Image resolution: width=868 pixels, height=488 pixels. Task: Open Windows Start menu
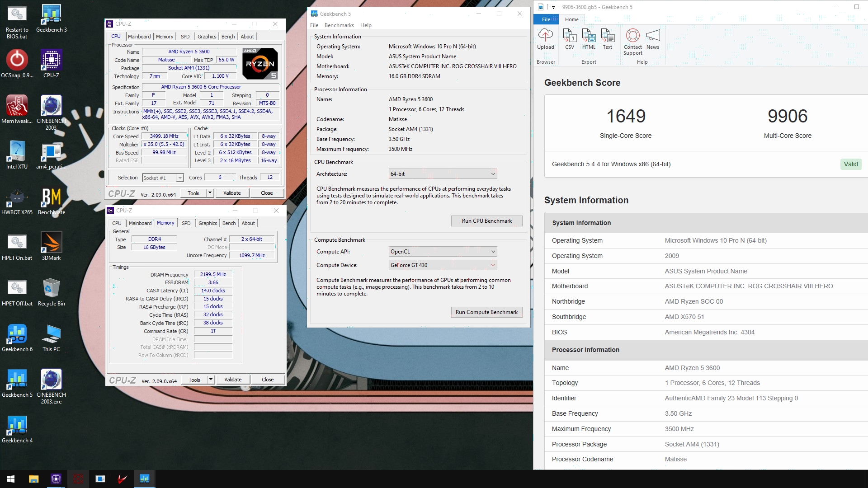click(x=11, y=479)
